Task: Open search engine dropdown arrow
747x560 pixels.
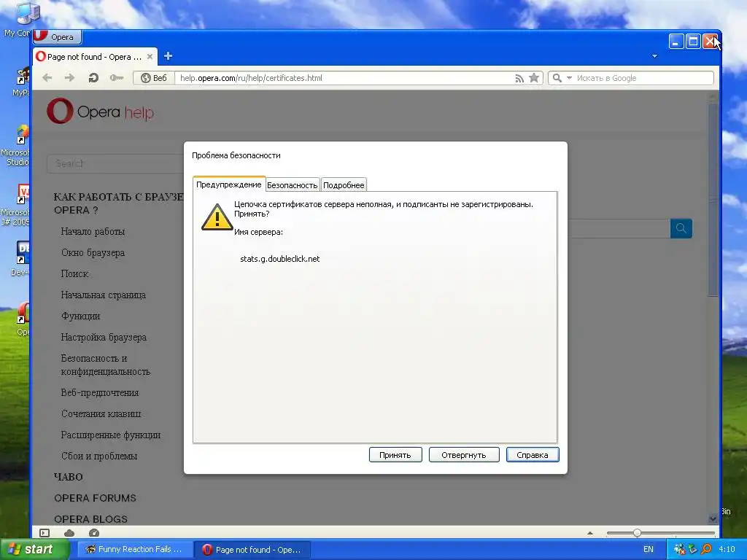Action: point(569,77)
